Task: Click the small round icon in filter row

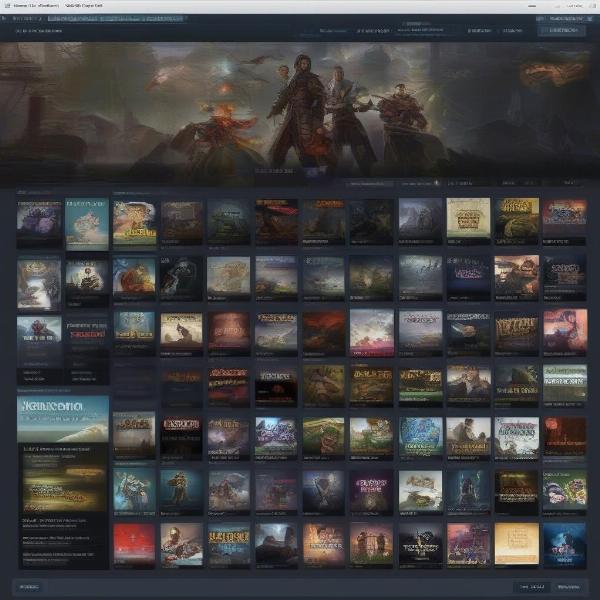Action: click(437, 183)
